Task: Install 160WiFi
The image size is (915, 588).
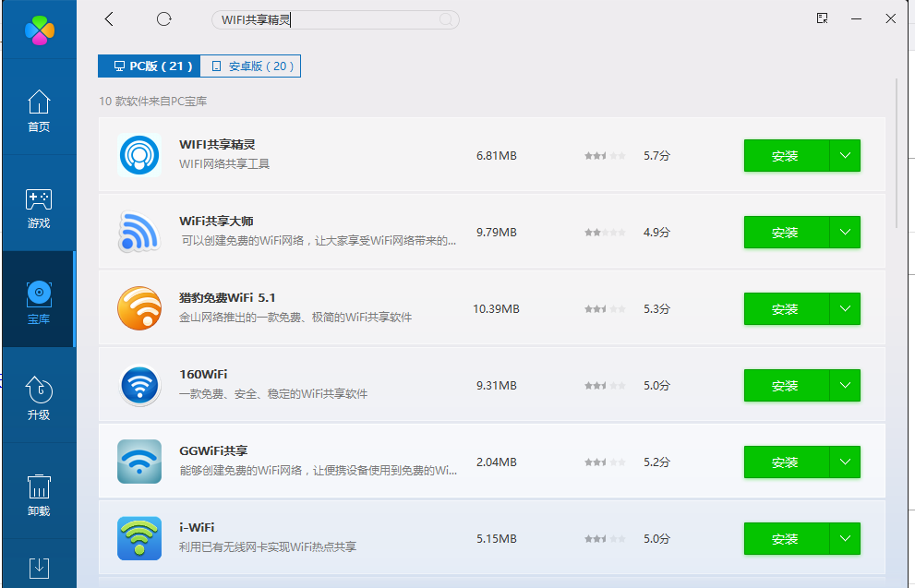Action: (786, 385)
